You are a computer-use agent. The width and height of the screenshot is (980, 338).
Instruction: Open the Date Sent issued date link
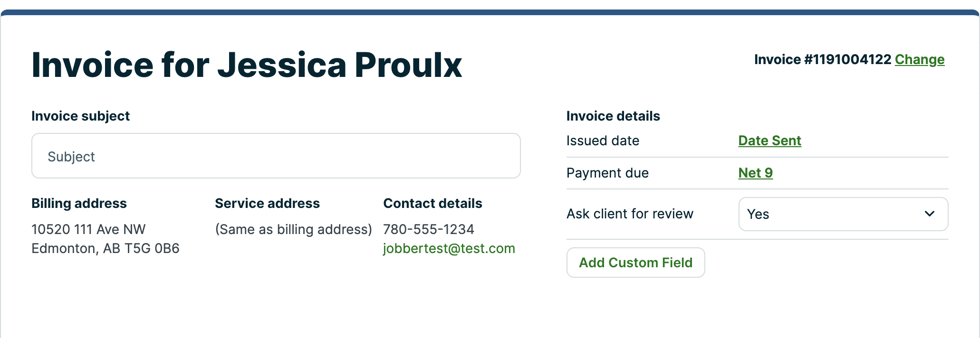tap(769, 141)
